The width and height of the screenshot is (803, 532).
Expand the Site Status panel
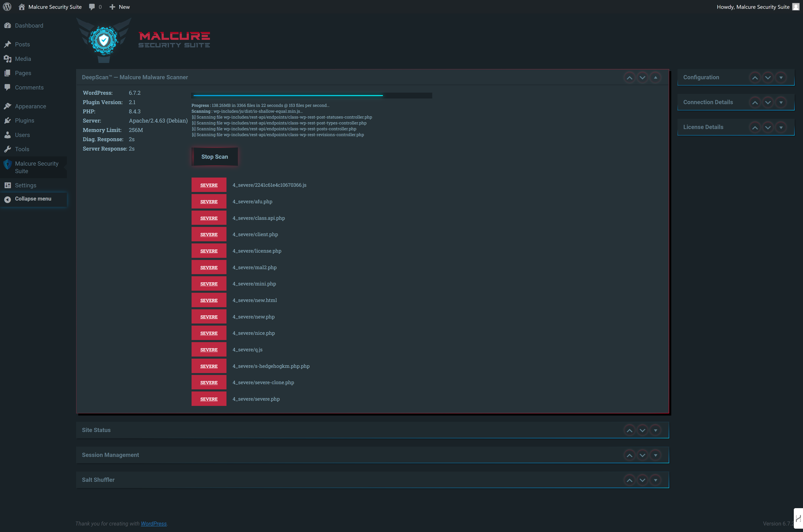click(655, 430)
